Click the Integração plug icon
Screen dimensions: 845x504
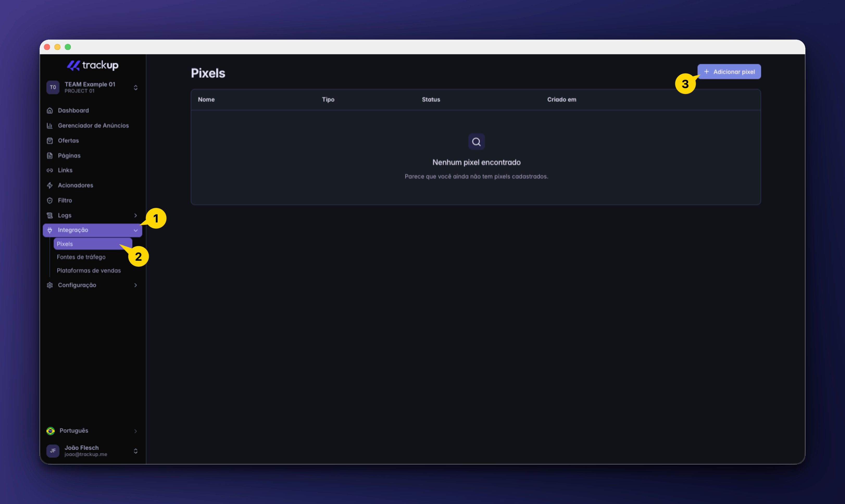[50, 230]
